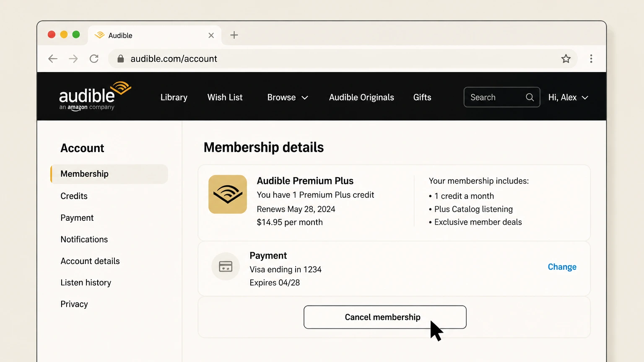Click 'Expires 04/28' text
Viewport: 644px width, 362px height.
click(275, 282)
